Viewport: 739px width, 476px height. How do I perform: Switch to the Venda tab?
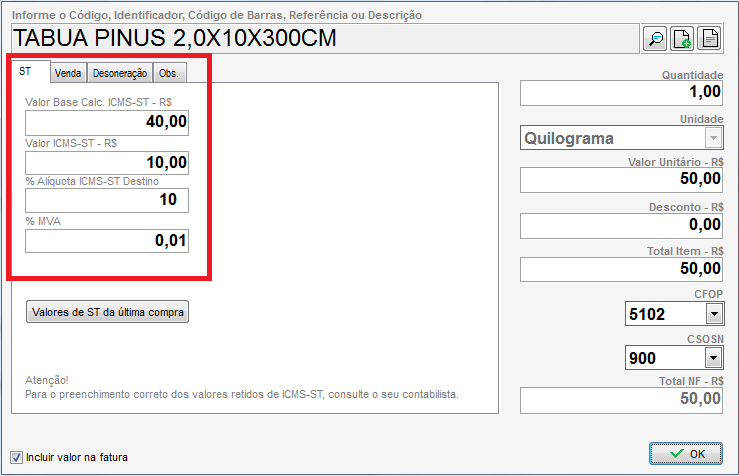coord(68,73)
